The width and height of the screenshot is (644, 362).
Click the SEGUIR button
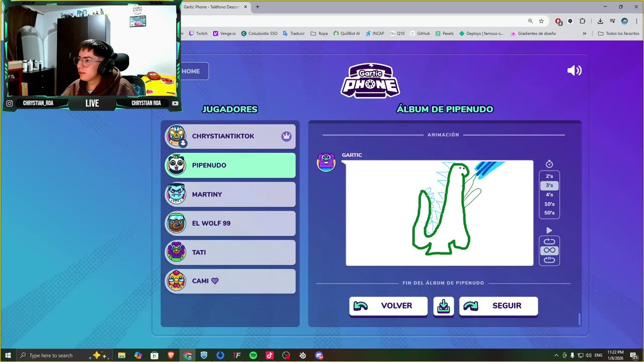499,306
